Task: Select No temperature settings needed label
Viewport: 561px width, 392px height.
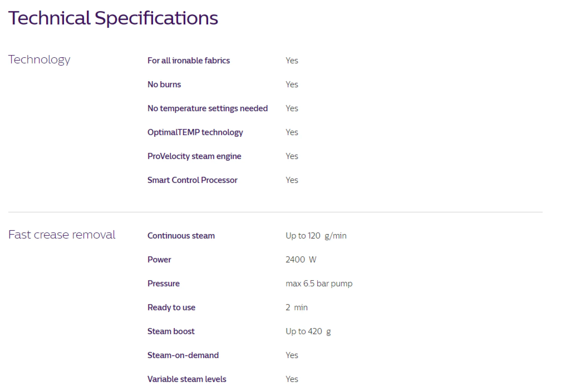Action: tap(208, 108)
